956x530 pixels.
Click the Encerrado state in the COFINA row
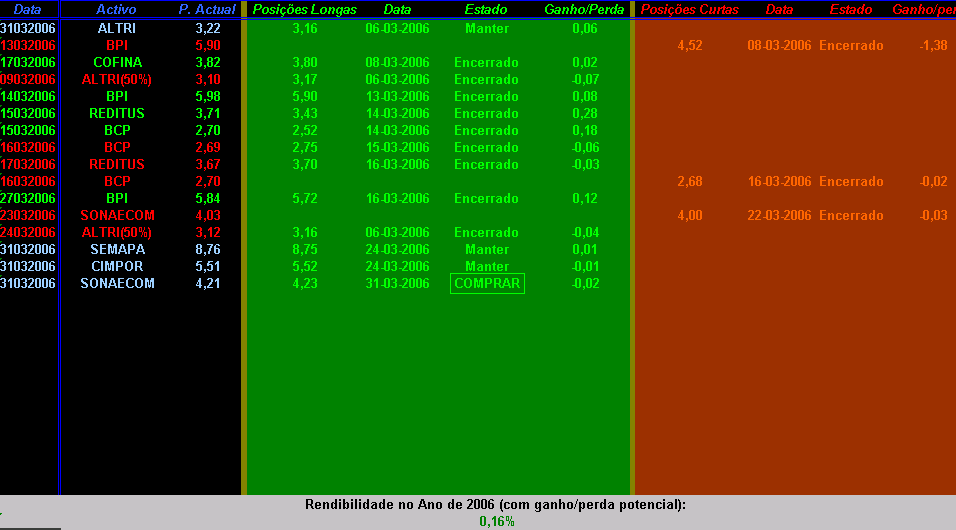(x=487, y=62)
